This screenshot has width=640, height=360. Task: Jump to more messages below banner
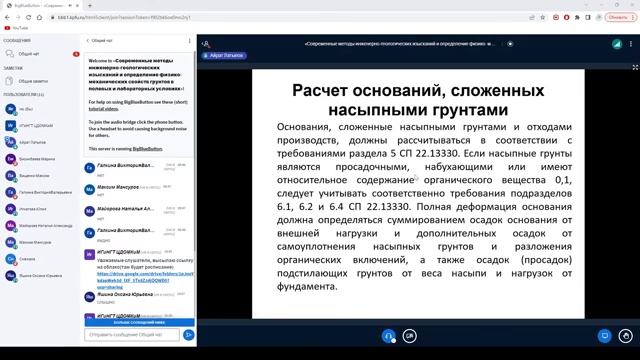140,322
